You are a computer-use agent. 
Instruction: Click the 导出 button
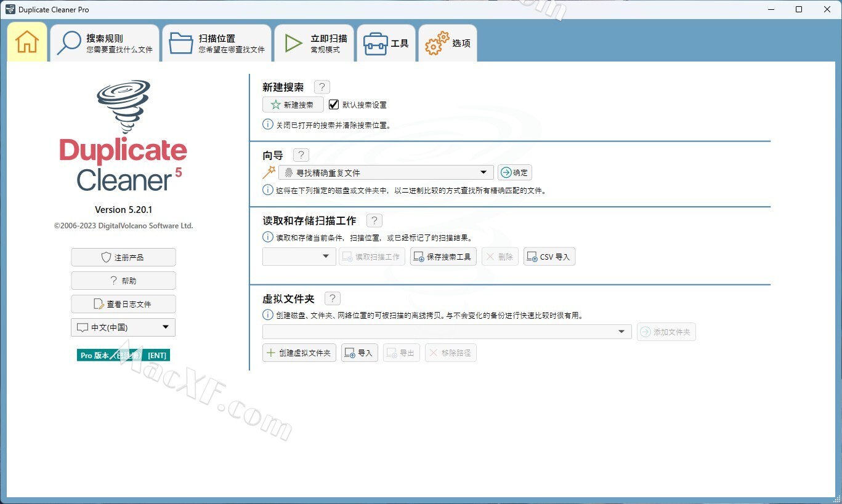click(402, 353)
